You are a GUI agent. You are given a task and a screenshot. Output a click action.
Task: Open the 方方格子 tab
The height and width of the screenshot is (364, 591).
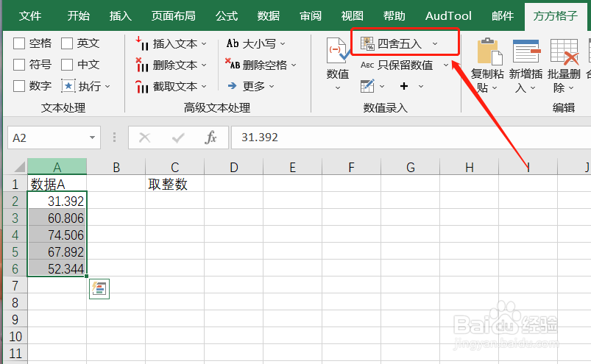[x=556, y=15]
